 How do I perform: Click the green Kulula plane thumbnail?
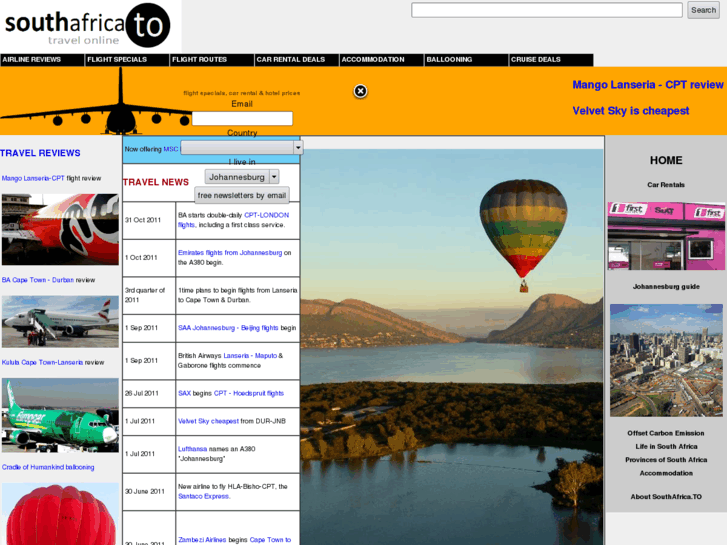60,415
